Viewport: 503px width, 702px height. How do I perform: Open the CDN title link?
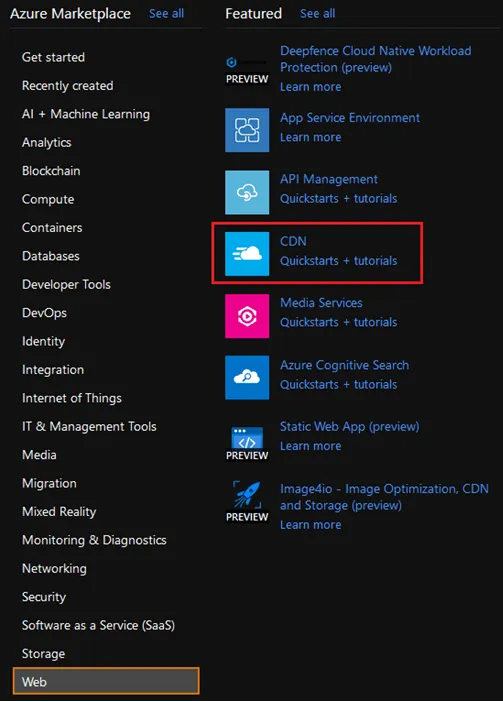[293, 241]
